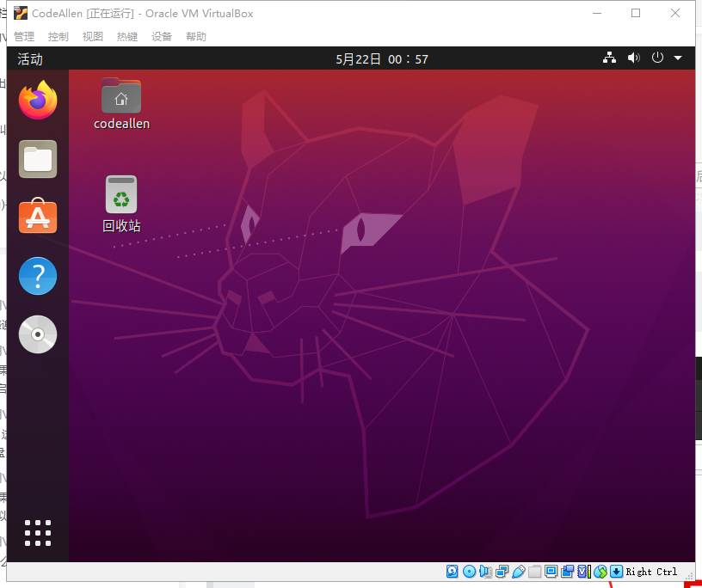Click the recording status icon

568,572
